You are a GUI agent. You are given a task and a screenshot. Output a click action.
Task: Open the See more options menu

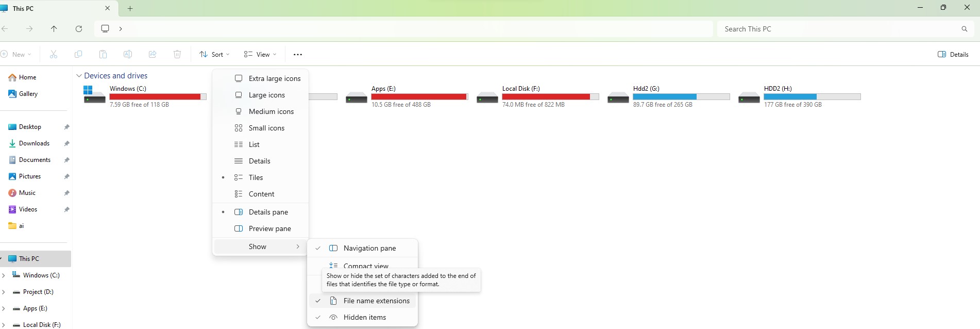(x=297, y=55)
